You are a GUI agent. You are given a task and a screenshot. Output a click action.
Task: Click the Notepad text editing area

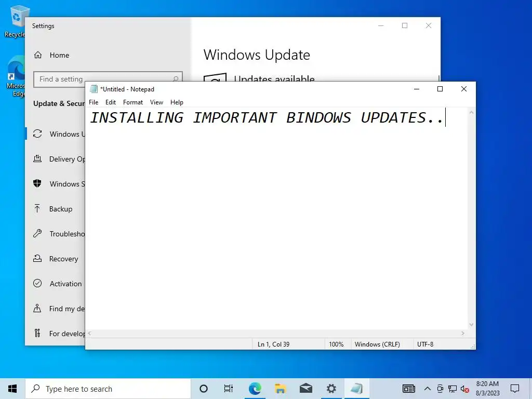(276, 219)
